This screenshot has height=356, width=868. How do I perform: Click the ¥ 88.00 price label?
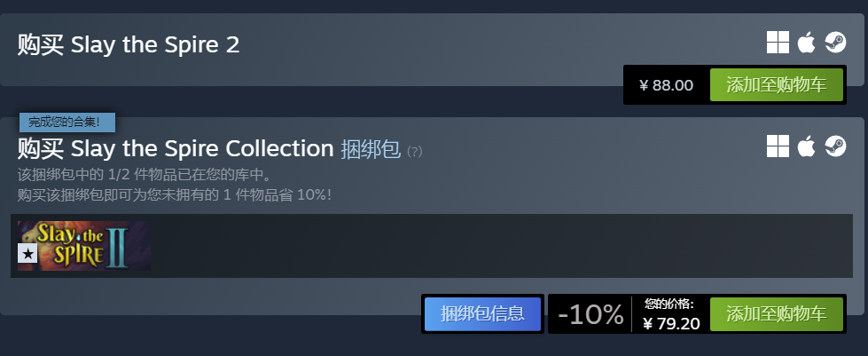coord(667,85)
